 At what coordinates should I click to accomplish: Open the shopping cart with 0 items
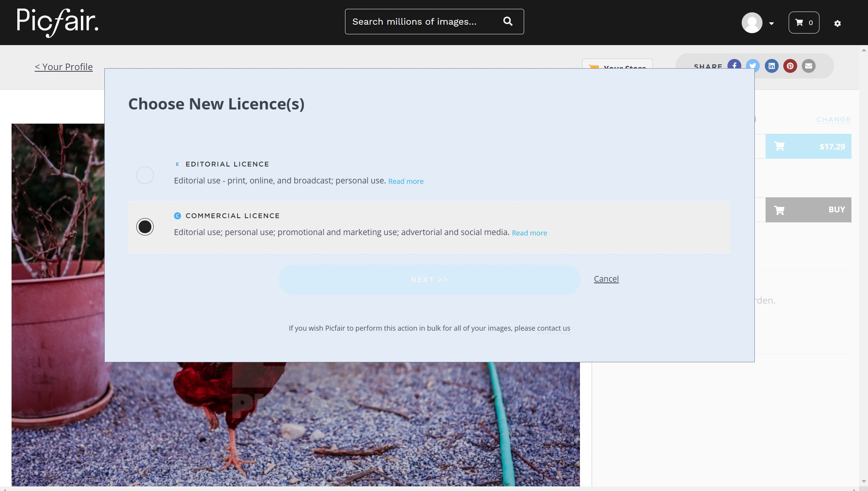804,23
